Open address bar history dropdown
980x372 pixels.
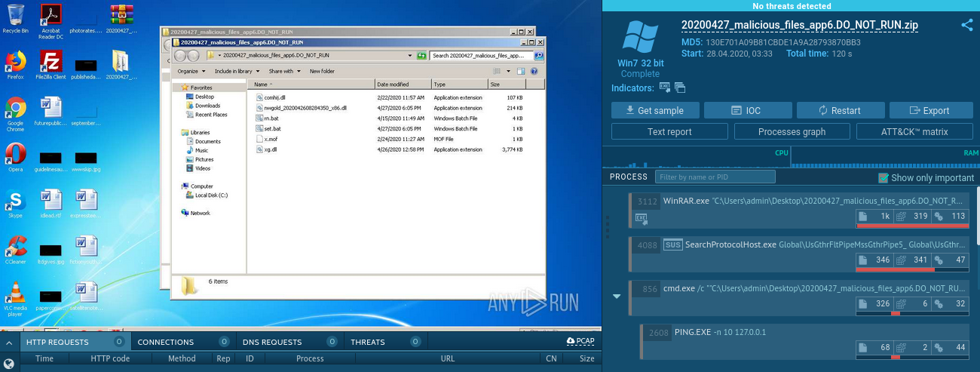pos(410,56)
